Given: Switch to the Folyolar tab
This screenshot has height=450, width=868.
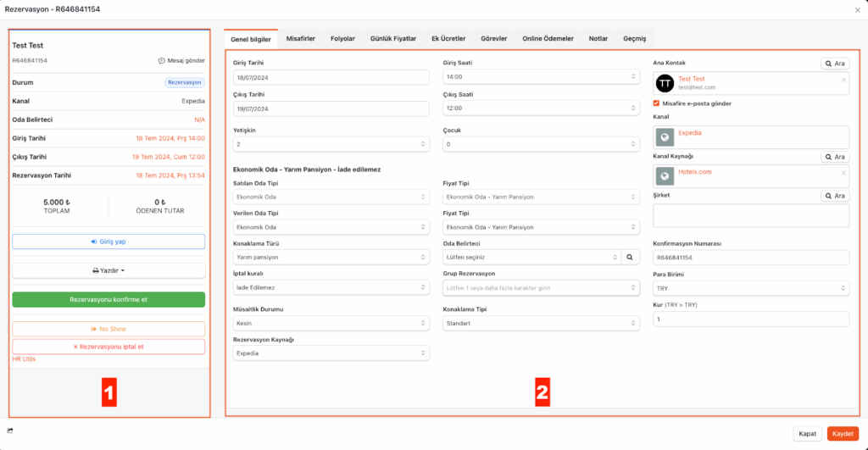Looking at the screenshot, I should pyautogui.click(x=342, y=39).
